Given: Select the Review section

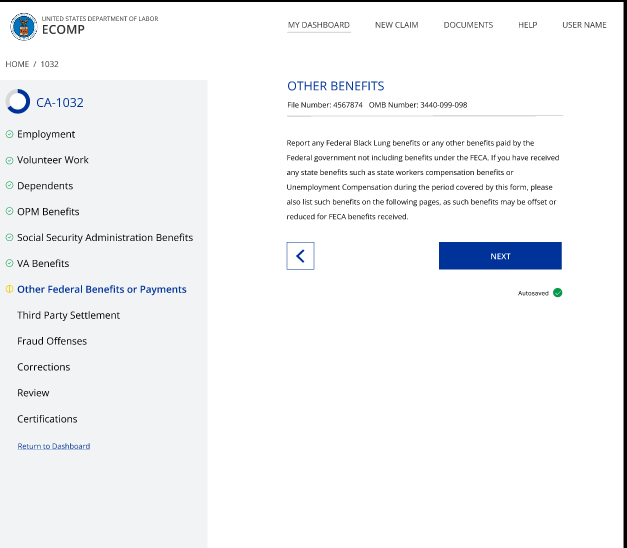Looking at the screenshot, I should coord(33,393).
